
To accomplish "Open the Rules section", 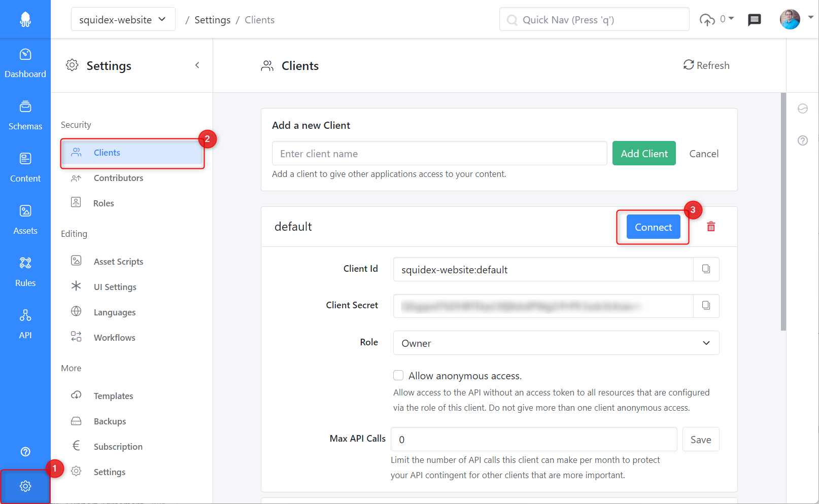I will tap(25, 273).
